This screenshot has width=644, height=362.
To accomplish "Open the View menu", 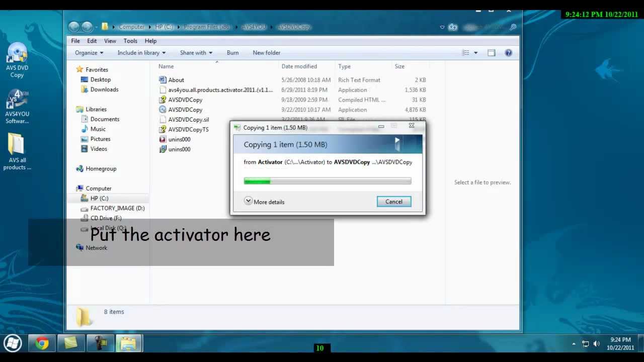I will coord(110,41).
